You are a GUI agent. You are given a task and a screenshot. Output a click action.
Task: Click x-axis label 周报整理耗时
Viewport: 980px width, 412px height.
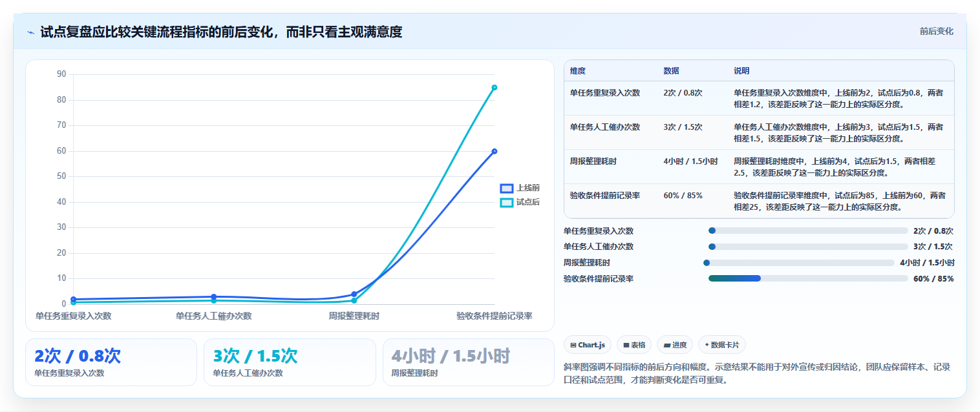(x=354, y=316)
